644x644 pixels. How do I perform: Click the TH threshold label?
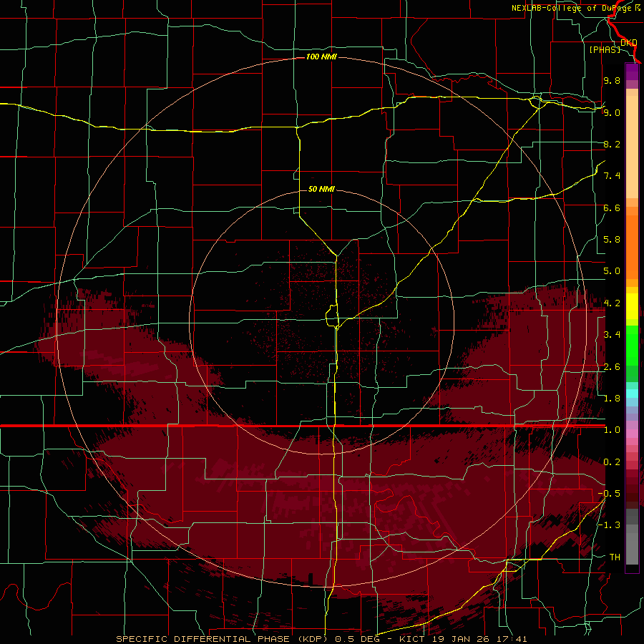(x=615, y=557)
